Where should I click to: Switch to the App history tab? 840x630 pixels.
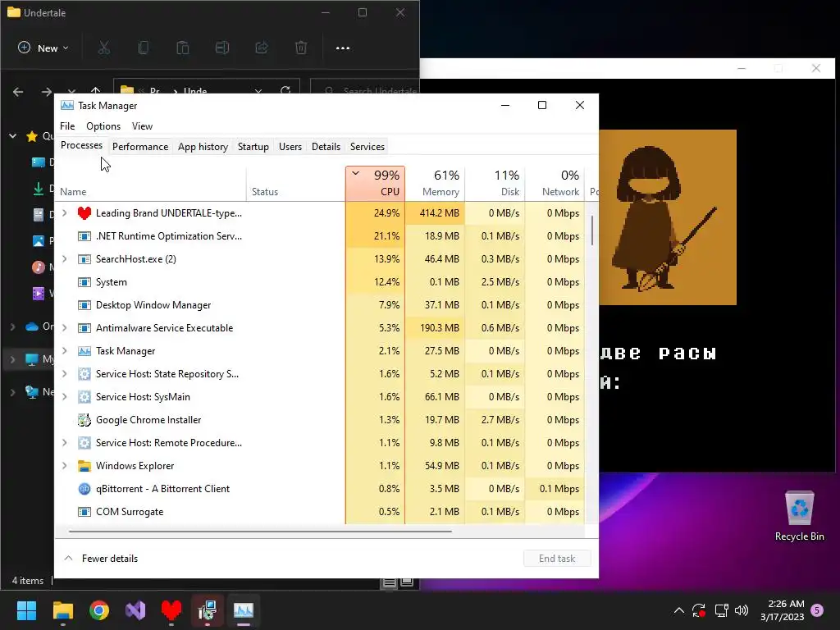[203, 147]
